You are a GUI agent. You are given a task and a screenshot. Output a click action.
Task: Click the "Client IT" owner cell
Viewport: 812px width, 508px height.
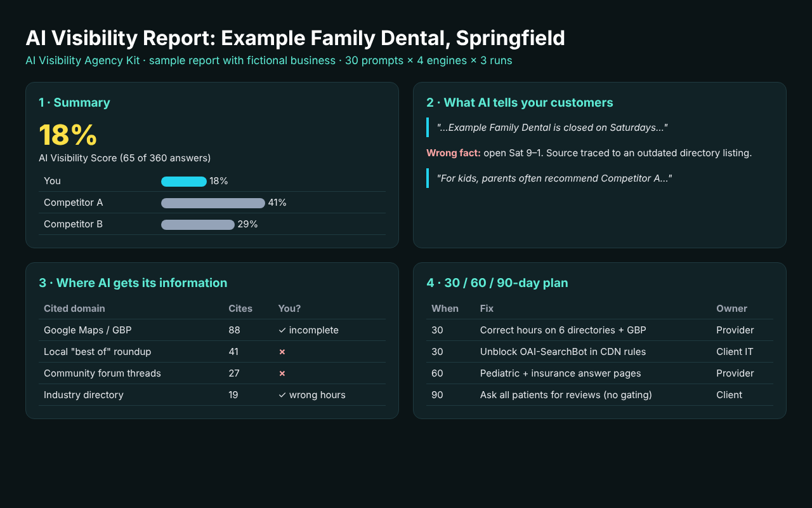tap(735, 352)
